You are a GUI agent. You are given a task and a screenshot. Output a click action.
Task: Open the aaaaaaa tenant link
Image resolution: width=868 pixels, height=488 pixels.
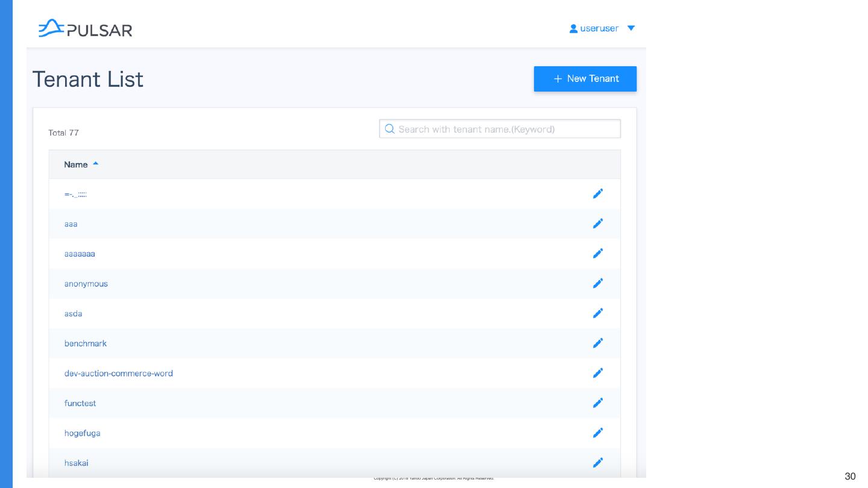[80, 254]
